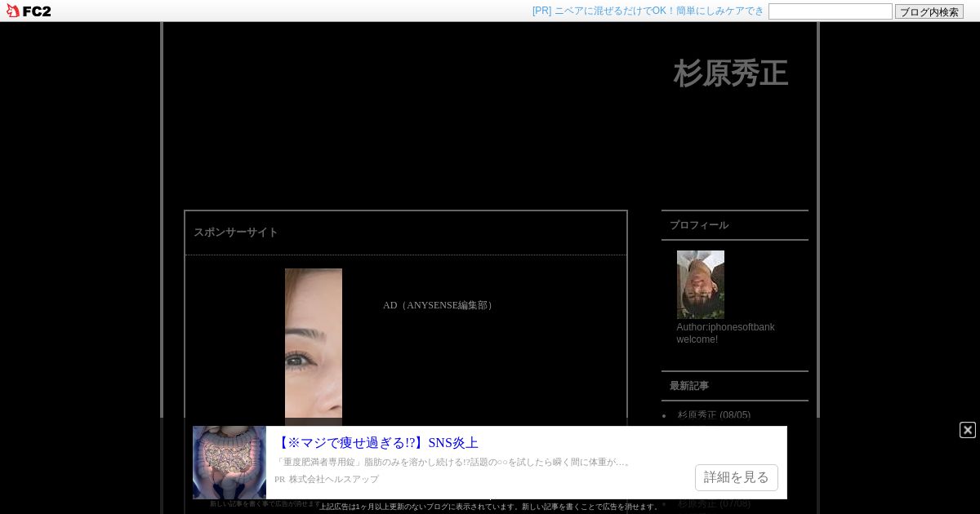
Task: Close the bottom ad overlay
Action: pos(968,430)
